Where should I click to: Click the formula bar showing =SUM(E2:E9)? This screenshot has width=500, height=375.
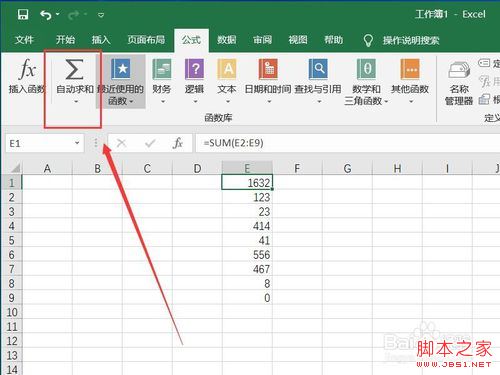348,143
